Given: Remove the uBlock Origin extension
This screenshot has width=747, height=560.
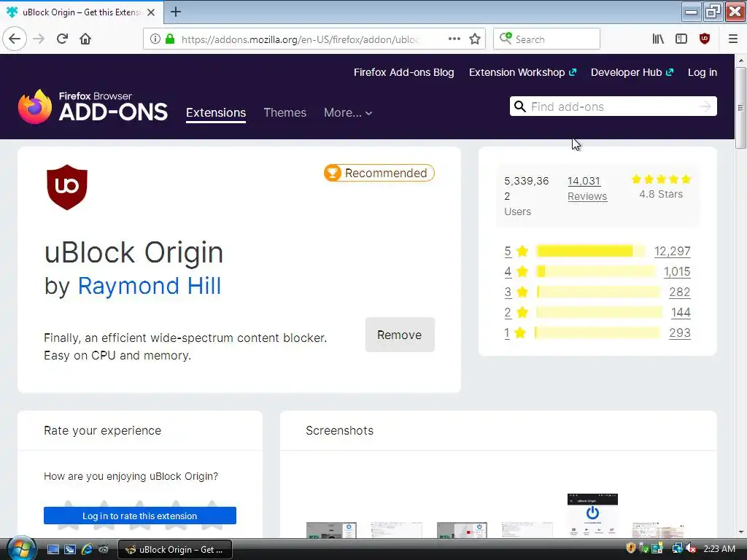Looking at the screenshot, I should 400,335.
